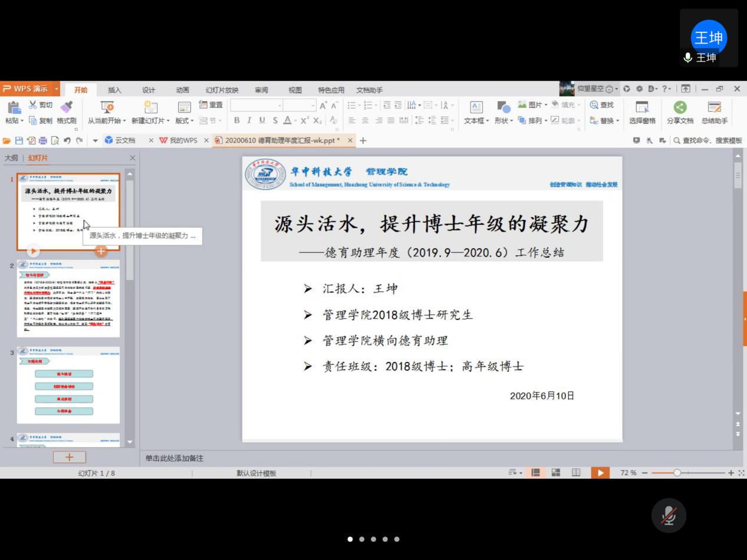Screen dimensions: 747x560
Task: Open the Selection Pane (选择窗格) icon
Action: [x=642, y=107]
